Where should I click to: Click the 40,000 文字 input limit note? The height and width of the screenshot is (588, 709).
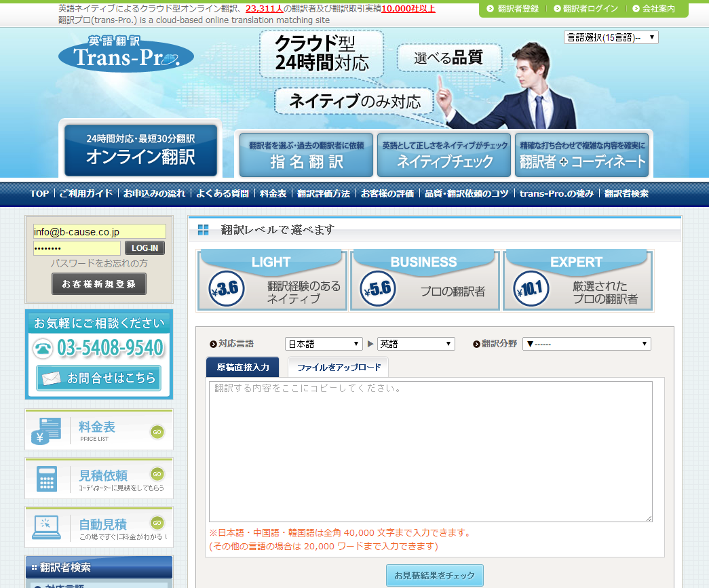coord(340,533)
